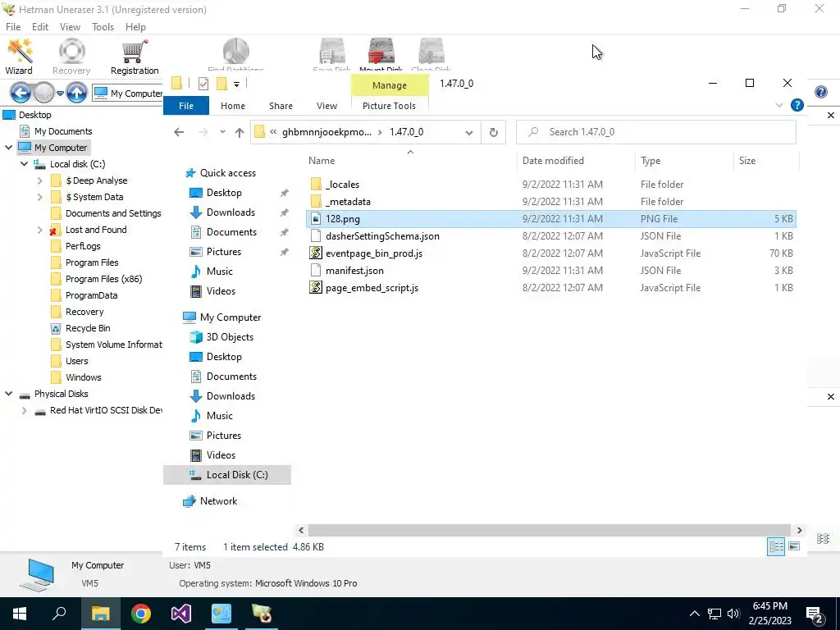Image resolution: width=840 pixels, height=630 pixels.
Task: Launch Google Chrome from taskbar
Action: pyautogui.click(x=141, y=614)
